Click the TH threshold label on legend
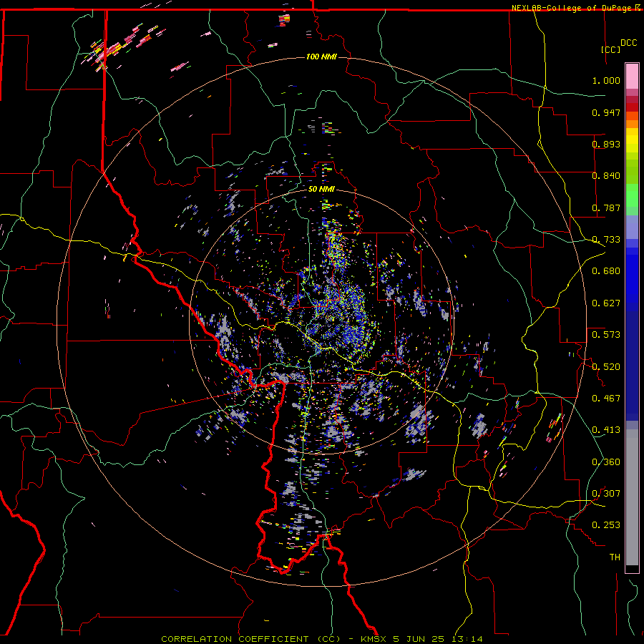644x644 pixels. coord(615,557)
